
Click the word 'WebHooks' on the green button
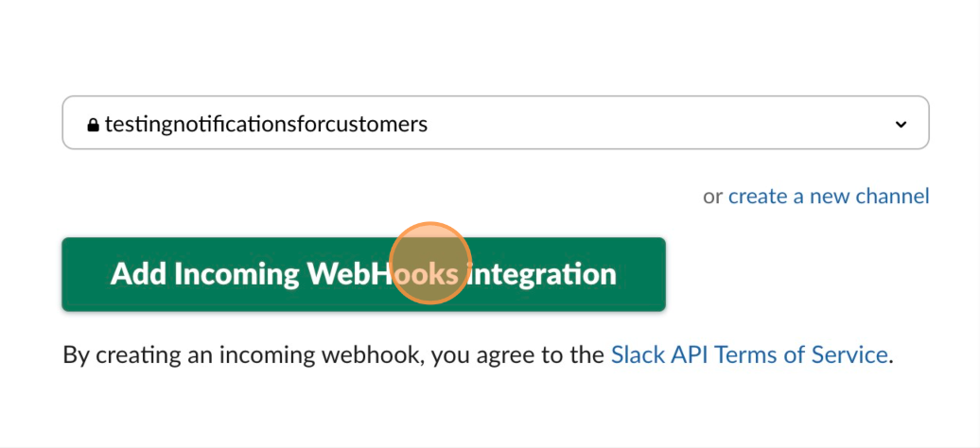(383, 274)
